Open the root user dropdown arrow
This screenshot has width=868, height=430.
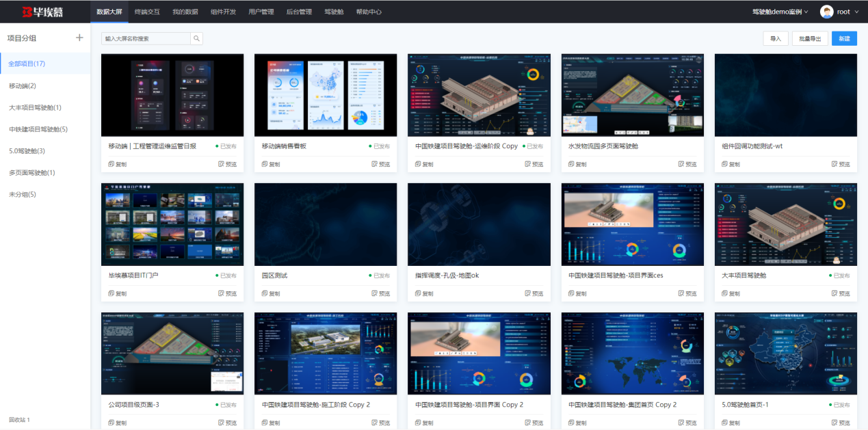(856, 12)
